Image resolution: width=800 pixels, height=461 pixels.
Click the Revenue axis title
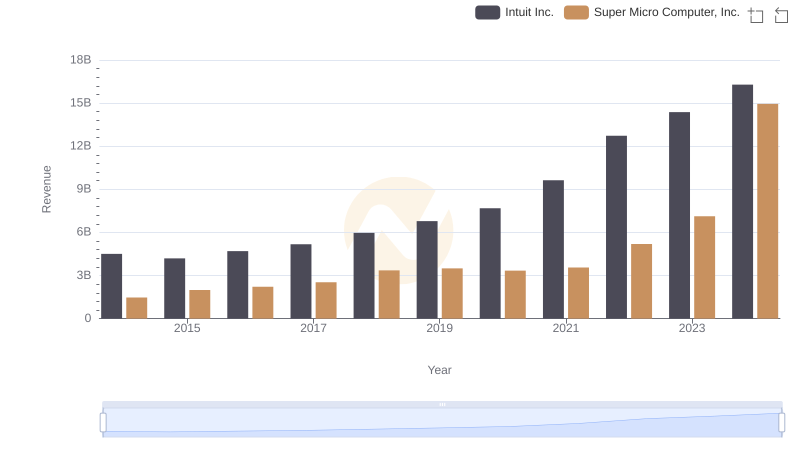46,189
